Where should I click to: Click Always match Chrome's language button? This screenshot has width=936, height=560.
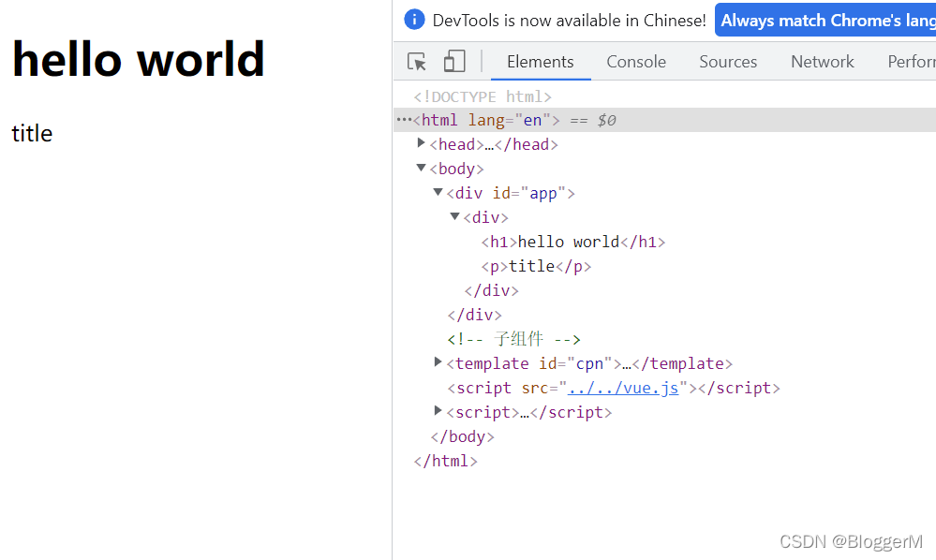(x=825, y=21)
